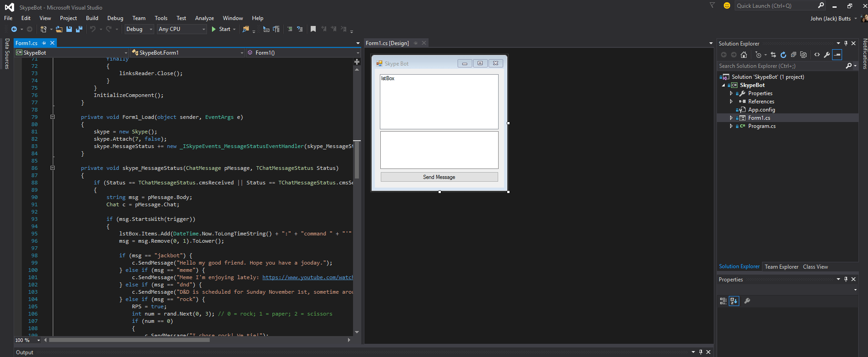Switch to the Form1.cs [Design] tab

coord(387,43)
